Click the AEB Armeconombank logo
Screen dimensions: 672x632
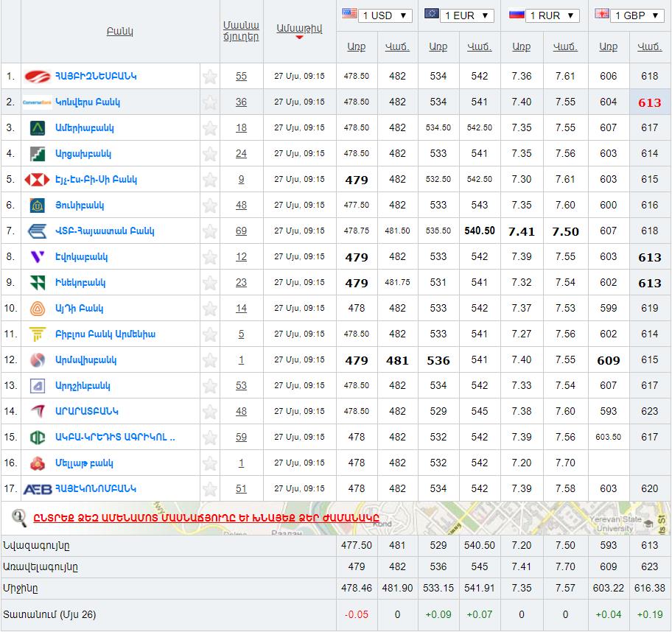[x=37, y=489]
